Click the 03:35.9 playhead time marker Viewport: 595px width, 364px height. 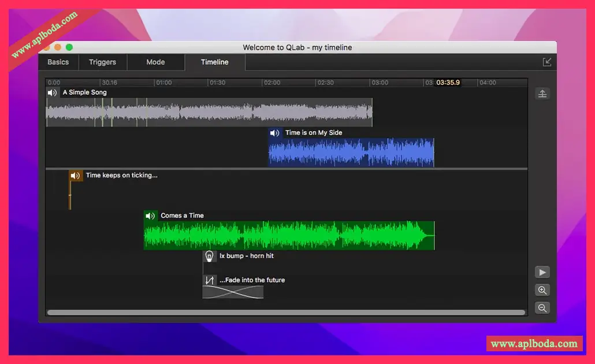pos(448,83)
